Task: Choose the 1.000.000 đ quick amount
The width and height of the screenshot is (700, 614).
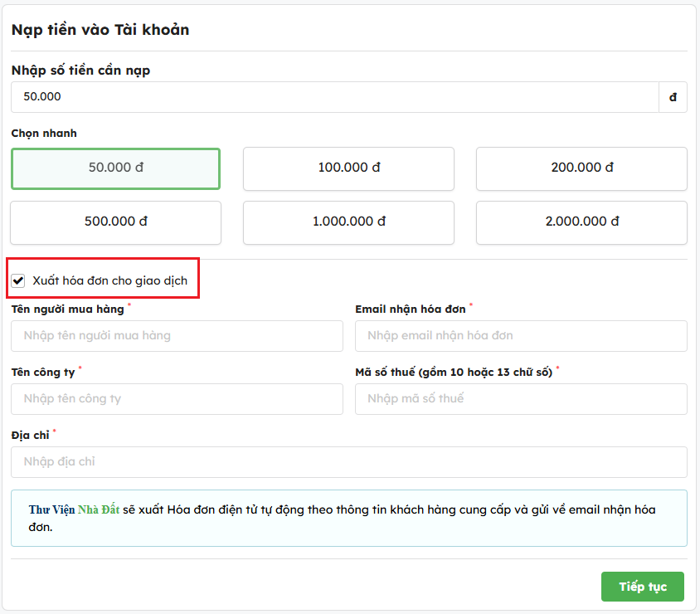Action: click(x=348, y=222)
